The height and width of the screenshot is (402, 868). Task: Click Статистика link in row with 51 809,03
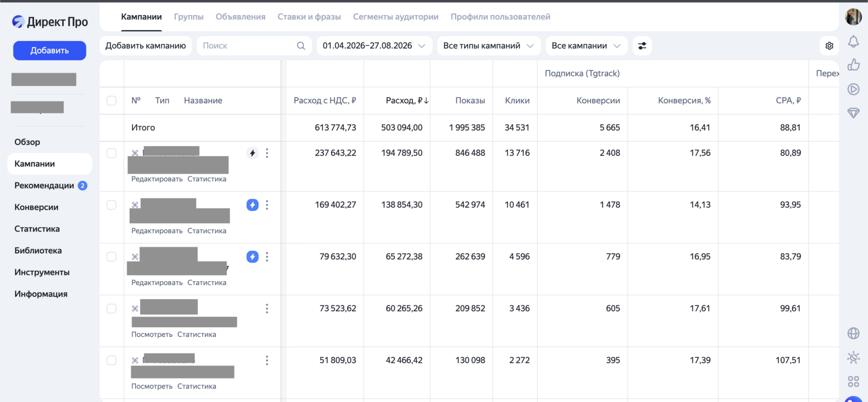tap(197, 386)
